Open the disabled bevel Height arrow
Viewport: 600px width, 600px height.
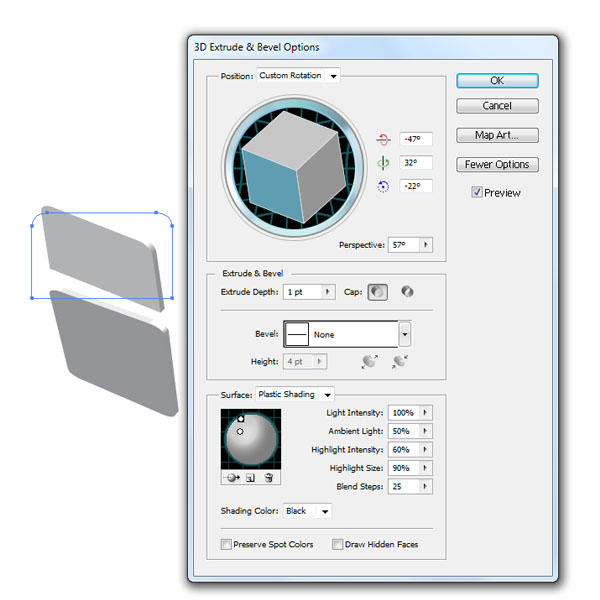coord(320,361)
